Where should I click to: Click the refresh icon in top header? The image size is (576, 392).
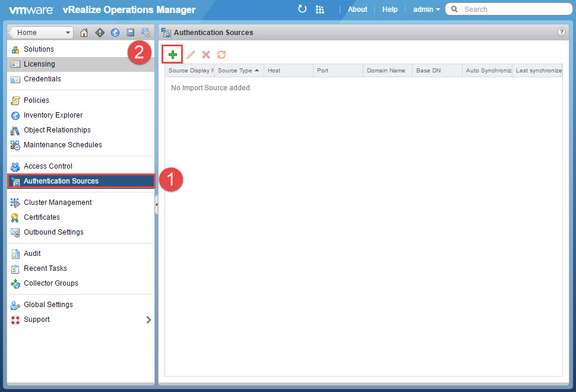coord(302,9)
